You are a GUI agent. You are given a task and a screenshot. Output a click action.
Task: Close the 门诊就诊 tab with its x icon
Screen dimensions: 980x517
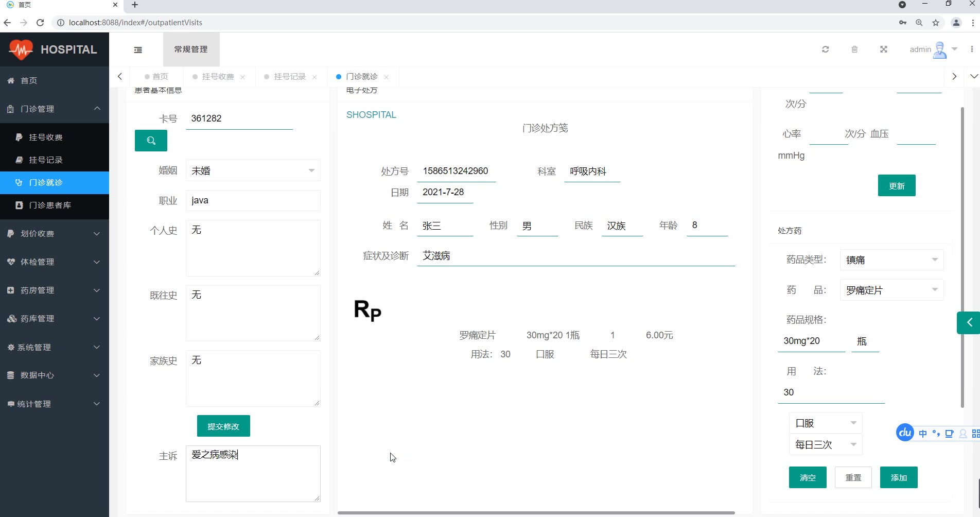click(386, 77)
